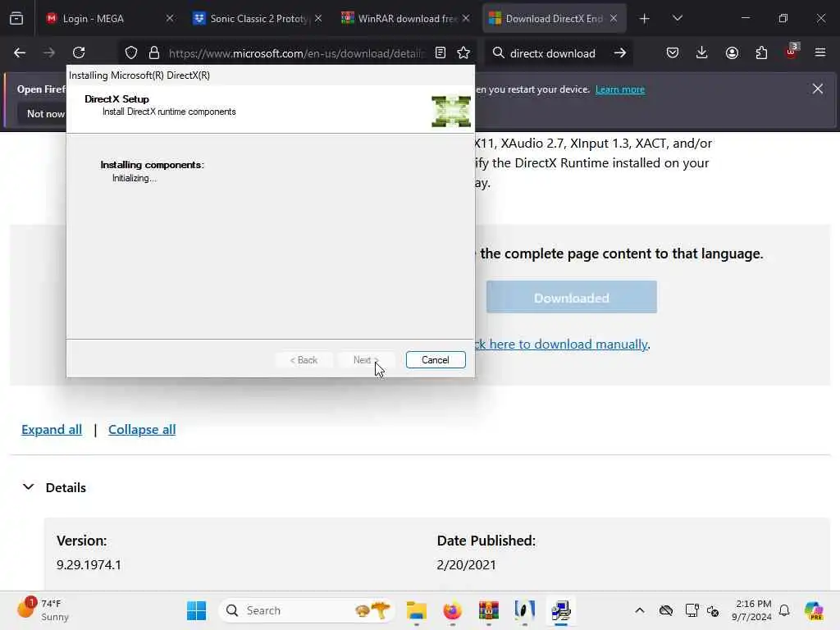Click the DirectX logo image in setup

click(451, 112)
